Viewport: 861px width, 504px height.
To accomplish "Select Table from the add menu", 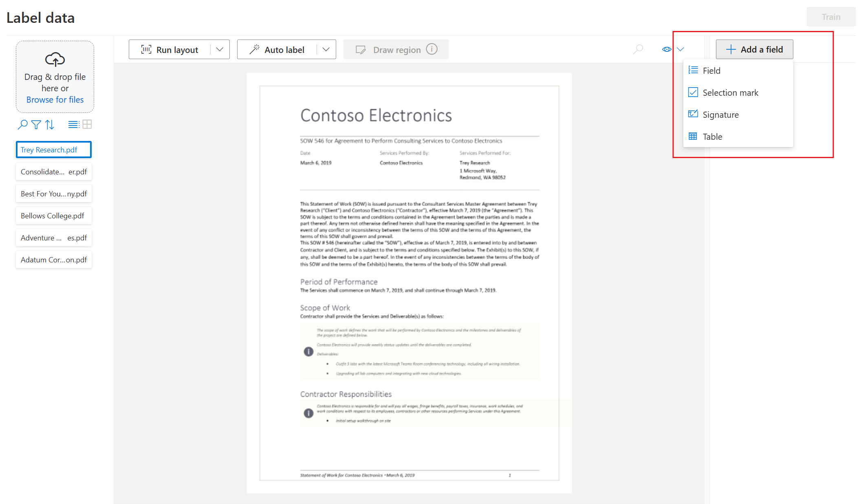I will click(713, 136).
